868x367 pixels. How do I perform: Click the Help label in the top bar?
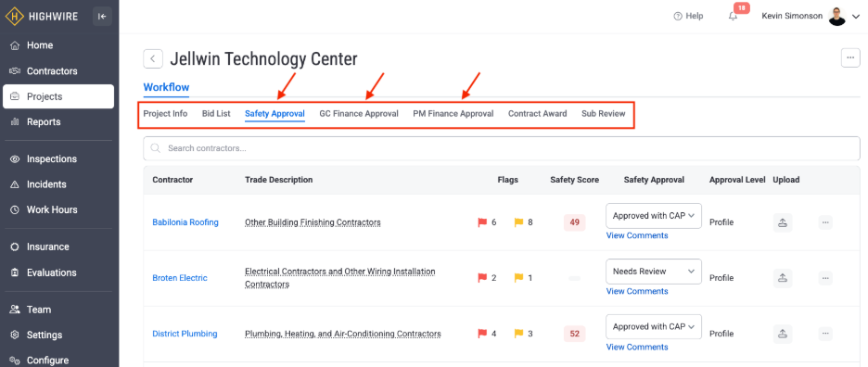[695, 16]
